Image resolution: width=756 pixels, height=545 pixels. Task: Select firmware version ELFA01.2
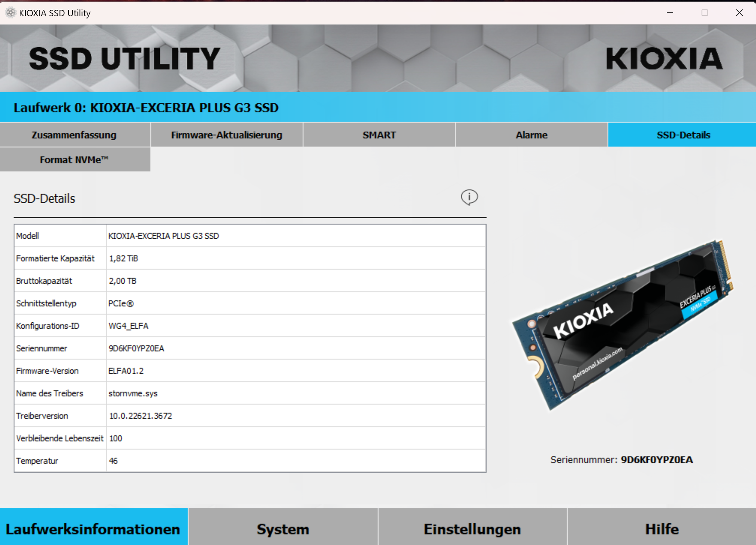(x=126, y=371)
